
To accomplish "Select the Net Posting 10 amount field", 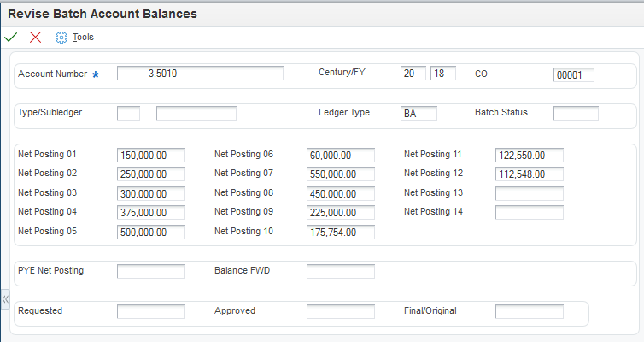I will [x=341, y=232].
